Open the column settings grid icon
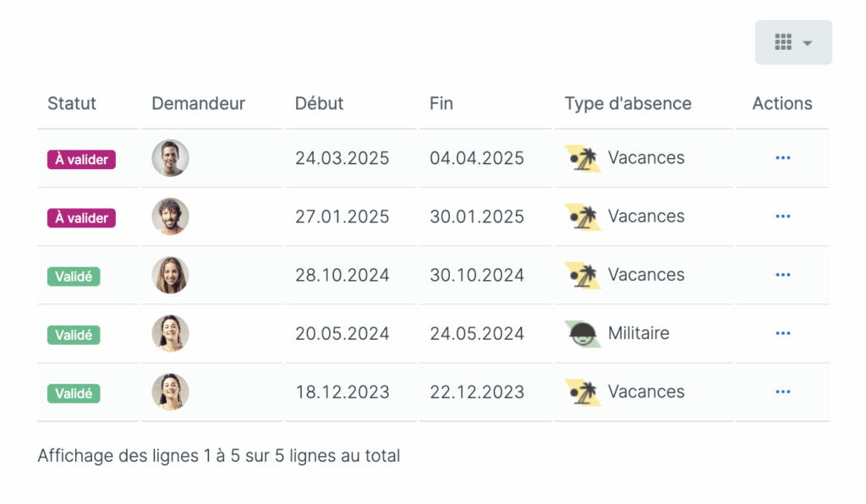The width and height of the screenshot is (866, 504). (783, 41)
